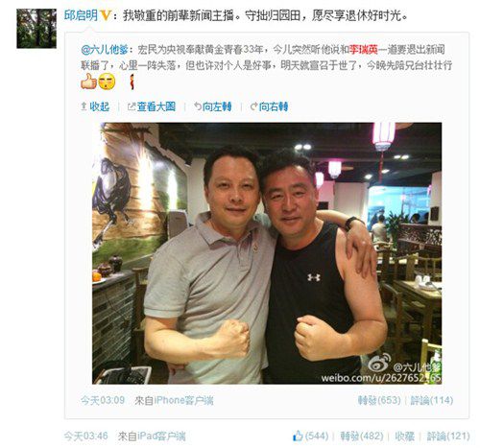
Task: Click the thumbs-up emoji in quoted post
Action: click(x=88, y=82)
